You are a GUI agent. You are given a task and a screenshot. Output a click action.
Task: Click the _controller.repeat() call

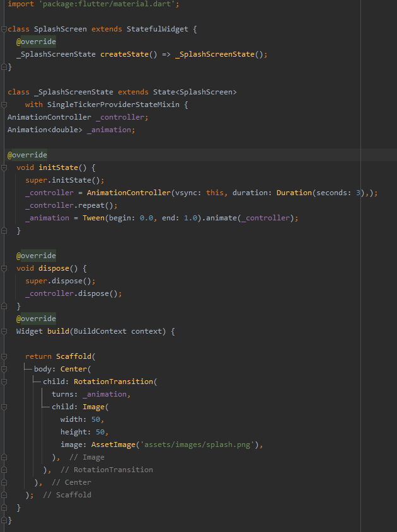pyautogui.click(x=71, y=206)
